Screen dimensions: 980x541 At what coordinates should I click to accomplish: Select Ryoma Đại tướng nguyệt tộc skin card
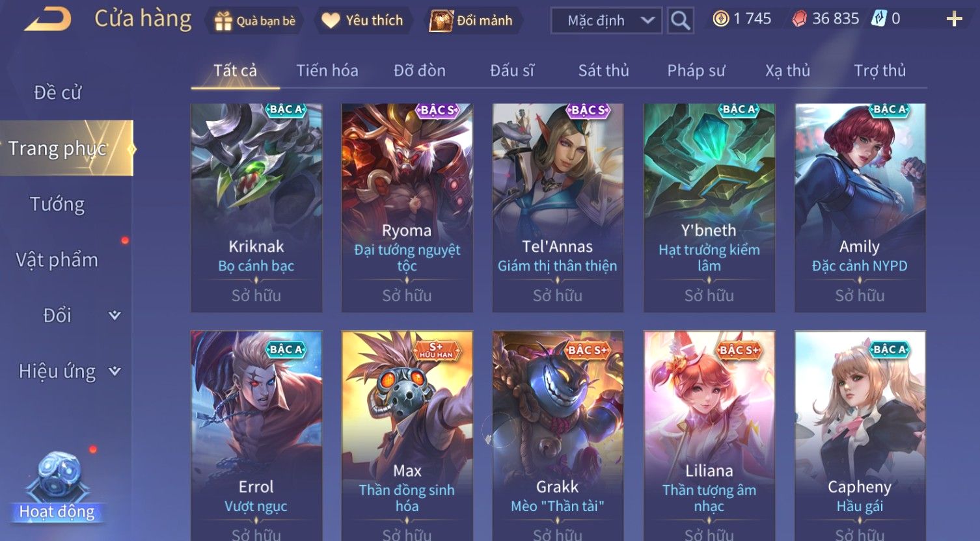pyautogui.click(x=407, y=207)
